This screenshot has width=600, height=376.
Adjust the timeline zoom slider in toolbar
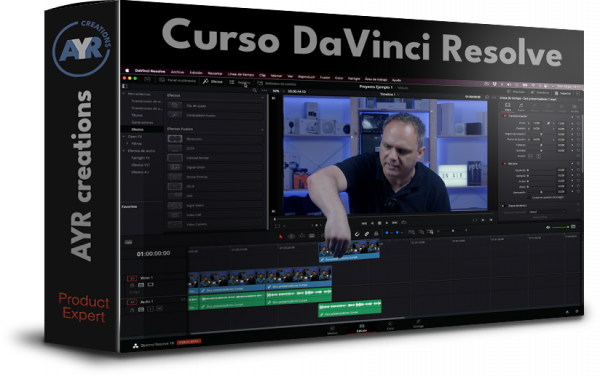(452, 231)
